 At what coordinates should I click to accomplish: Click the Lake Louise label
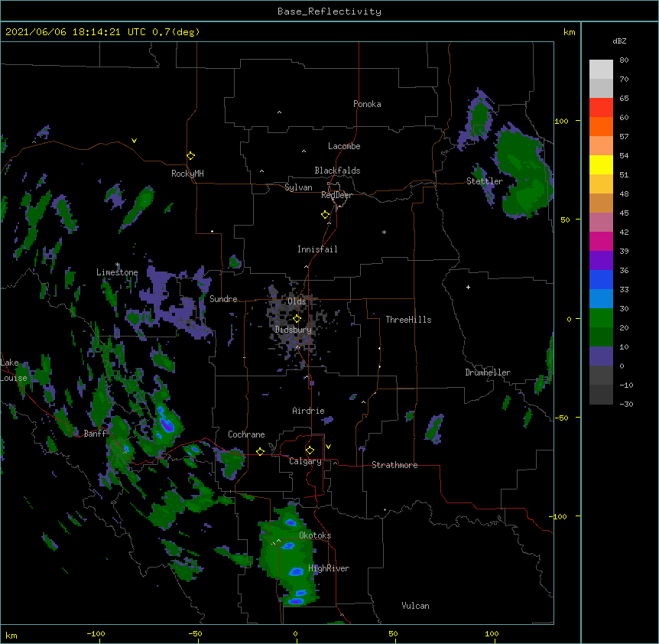tap(14, 370)
